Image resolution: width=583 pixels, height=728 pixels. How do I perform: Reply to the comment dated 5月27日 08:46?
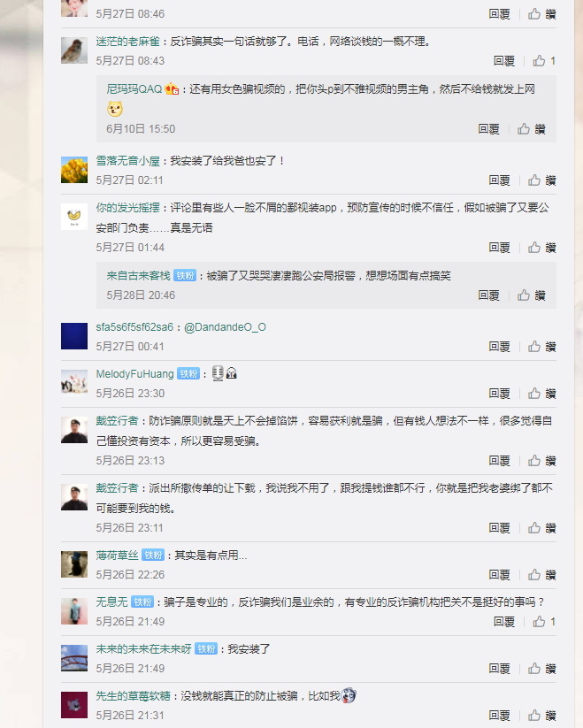[500, 14]
